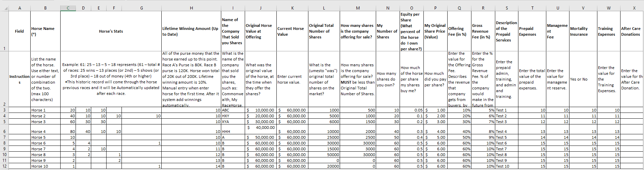The image size is (644, 170).
Task: Click the $40,000.00 original value cell
Action: pos(261,128)
